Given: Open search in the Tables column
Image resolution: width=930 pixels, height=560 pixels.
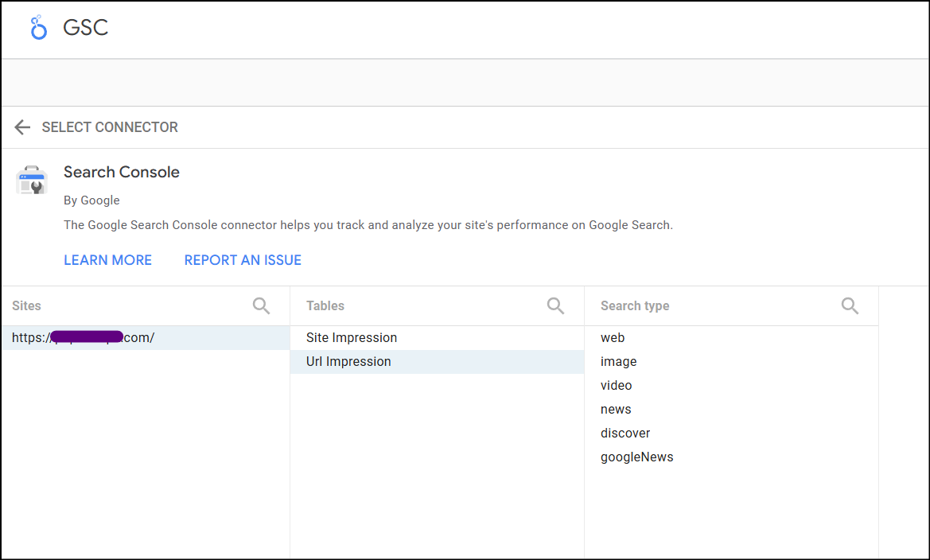Looking at the screenshot, I should click(x=555, y=305).
